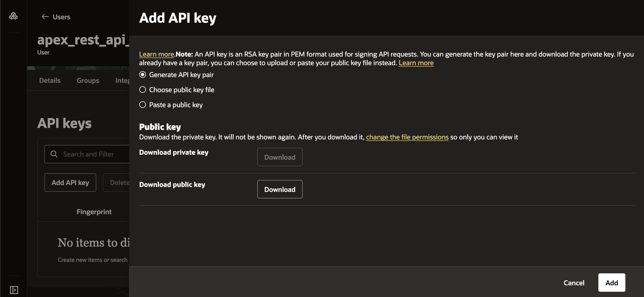Open the second Learn more link
This screenshot has height=297, width=644.
pos(416,63)
